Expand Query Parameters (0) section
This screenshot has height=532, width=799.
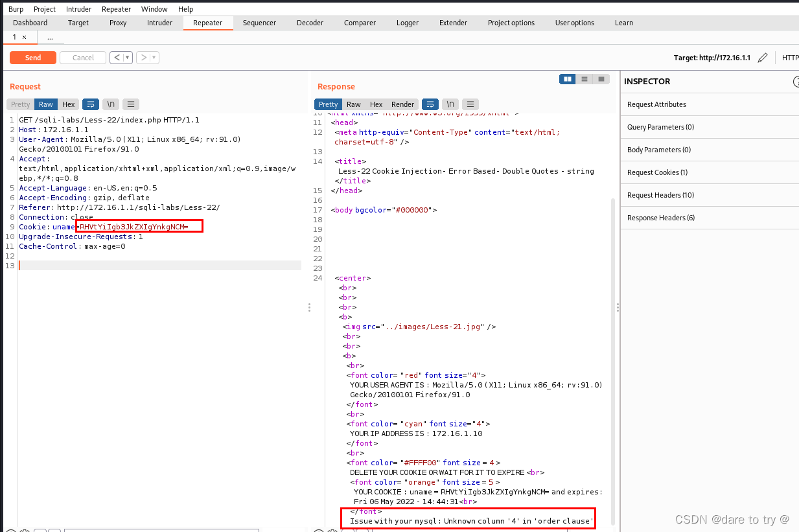tap(709, 127)
